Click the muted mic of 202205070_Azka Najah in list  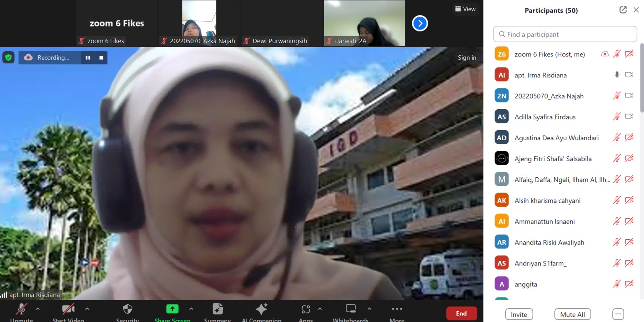[617, 96]
